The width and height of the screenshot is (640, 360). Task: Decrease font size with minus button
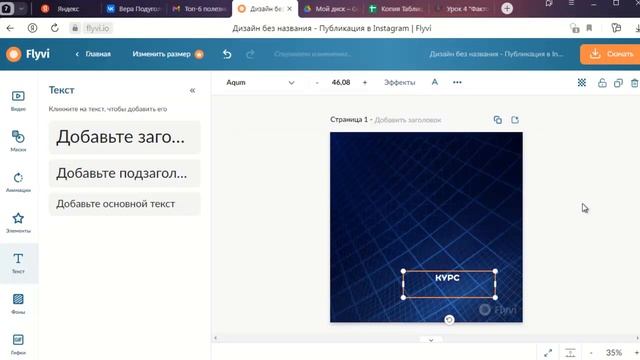coord(317,82)
